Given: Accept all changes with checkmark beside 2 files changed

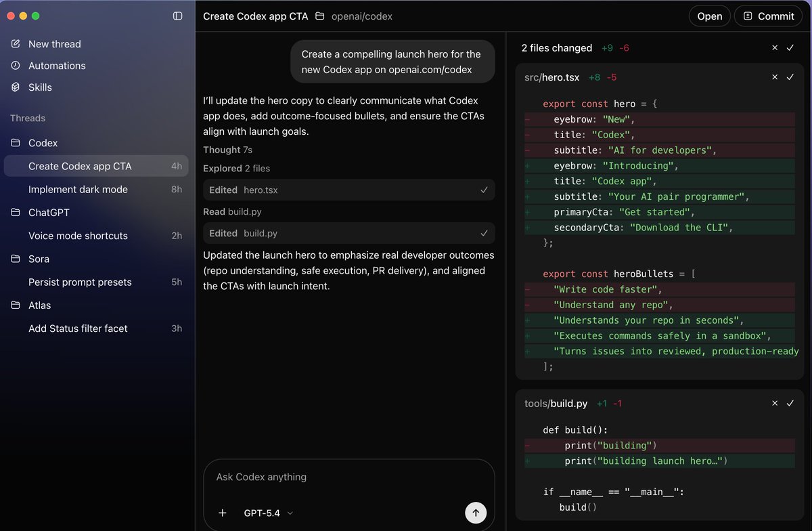Looking at the screenshot, I should click(x=790, y=48).
